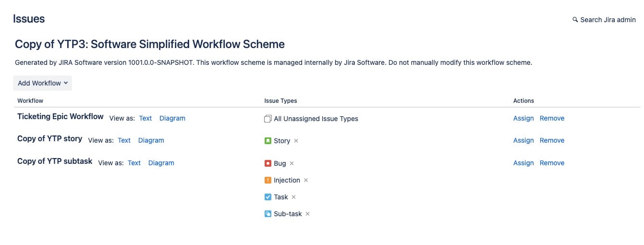The width and height of the screenshot is (644, 245).
Task: View Copy of YTP subtask as Text
Action: 134,163
